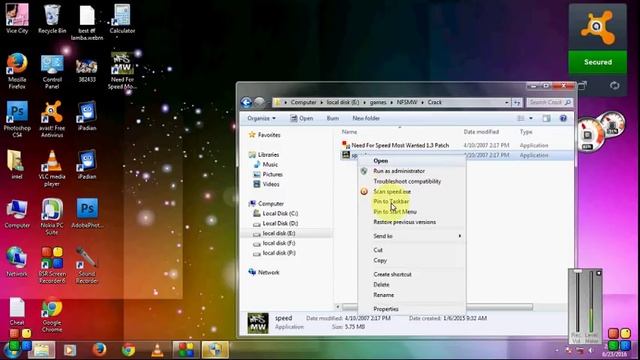This screenshot has width=640, height=360.
Task: Click Firefox icon in the taskbar
Action: (x=99, y=350)
